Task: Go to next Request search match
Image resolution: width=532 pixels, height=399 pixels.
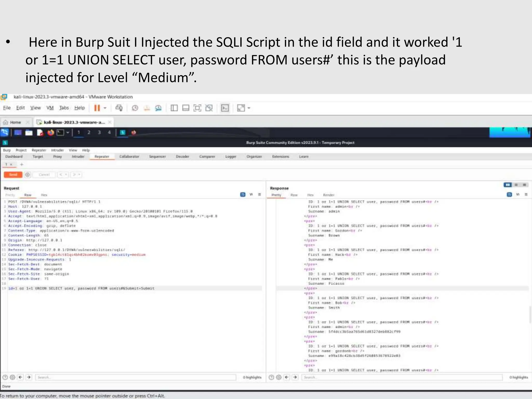Action: point(29,377)
